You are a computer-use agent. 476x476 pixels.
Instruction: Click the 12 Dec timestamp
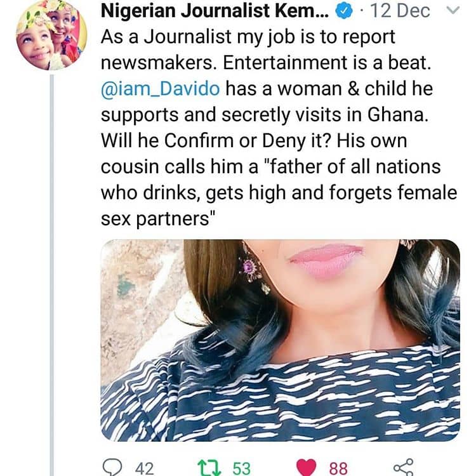(x=401, y=12)
